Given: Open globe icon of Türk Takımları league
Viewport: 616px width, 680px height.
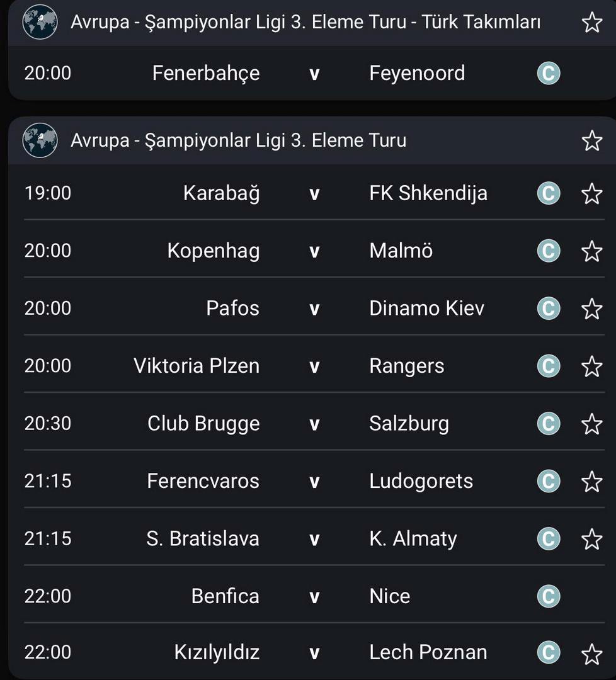Looking at the screenshot, I should [x=40, y=21].
